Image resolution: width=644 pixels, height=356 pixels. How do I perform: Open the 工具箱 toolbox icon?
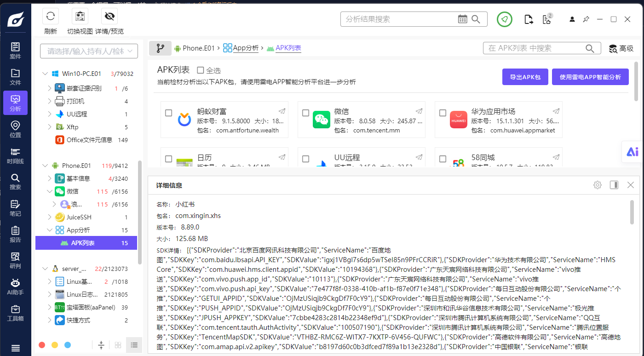(15, 312)
